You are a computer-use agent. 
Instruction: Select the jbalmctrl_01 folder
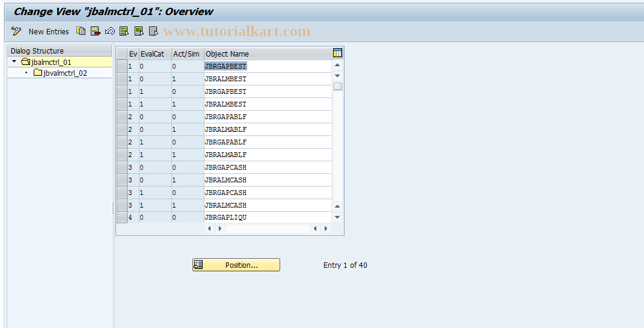[x=46, y=62]
